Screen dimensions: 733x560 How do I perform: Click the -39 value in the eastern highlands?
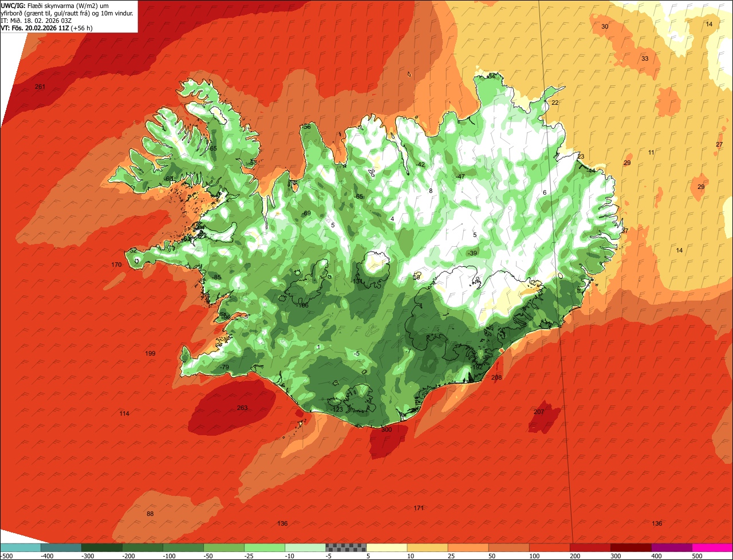click(472, 254)
